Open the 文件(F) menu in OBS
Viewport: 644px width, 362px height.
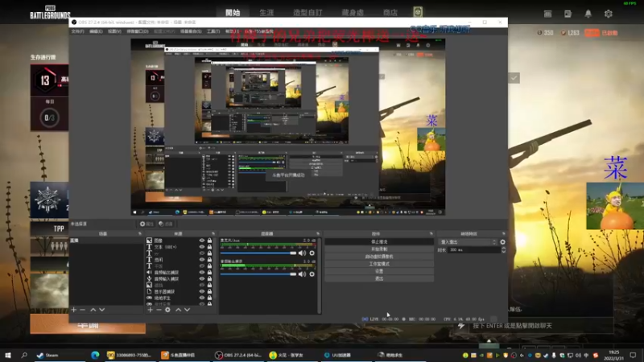click(x=77, y=31)
